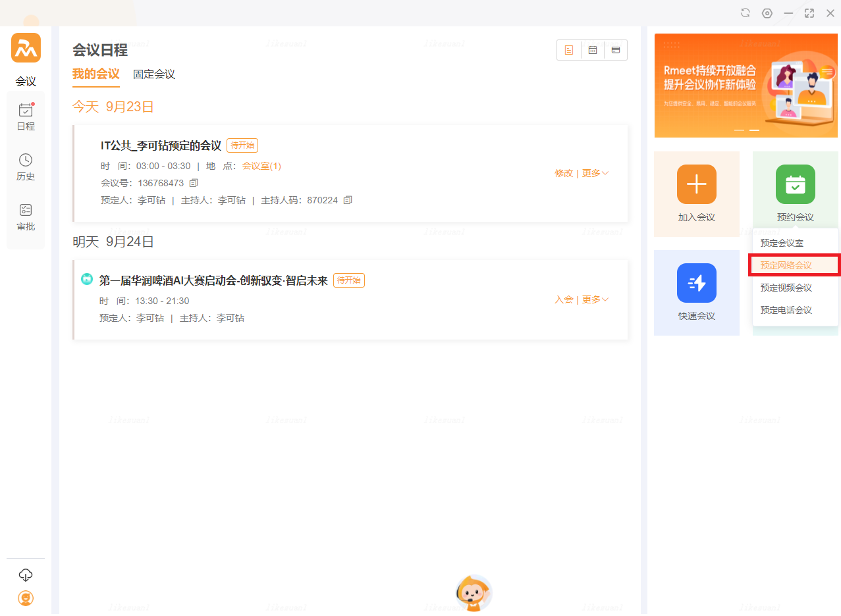Open the 日程 schedule sidebar icon
The image size is (841, 616).
click(26, 116)
